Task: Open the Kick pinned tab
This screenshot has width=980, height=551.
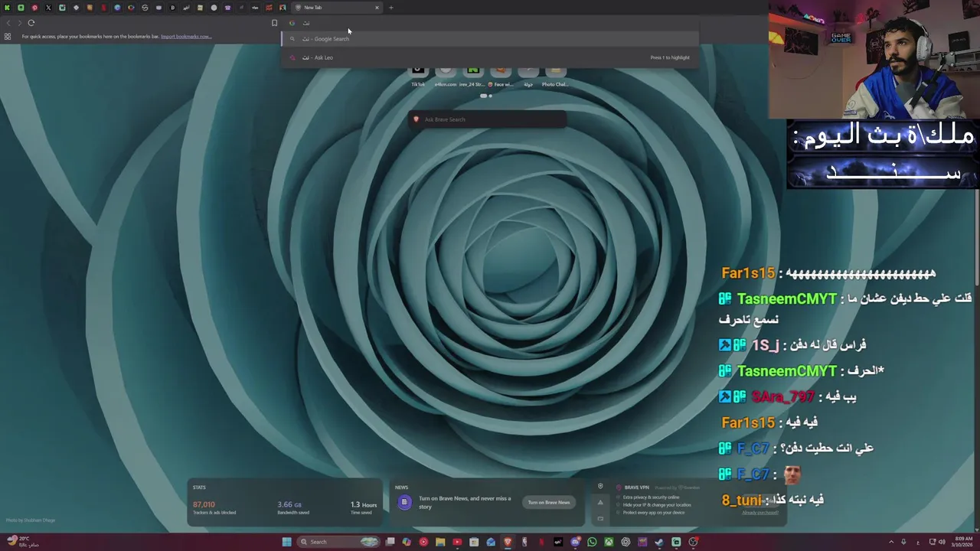Action: [7, 8]
